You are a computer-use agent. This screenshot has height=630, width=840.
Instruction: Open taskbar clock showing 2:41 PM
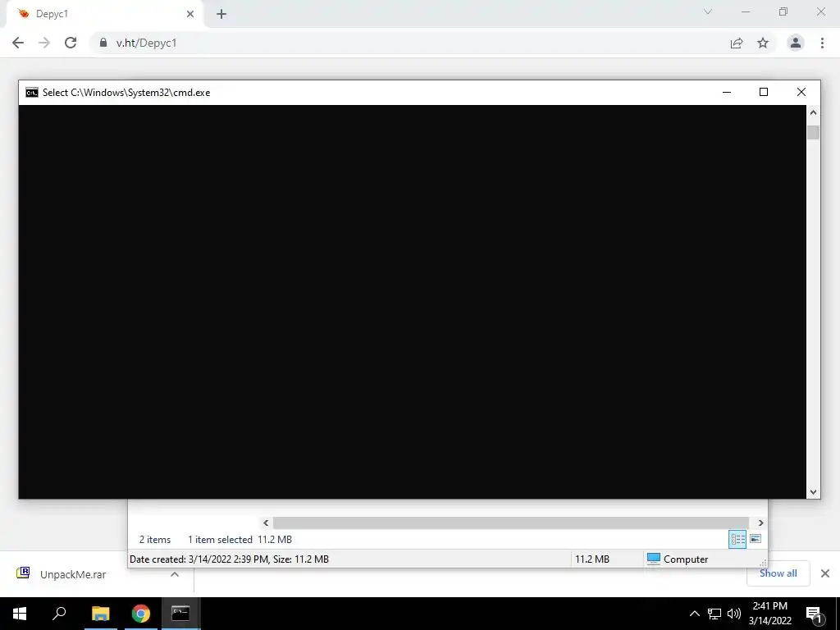769,614
